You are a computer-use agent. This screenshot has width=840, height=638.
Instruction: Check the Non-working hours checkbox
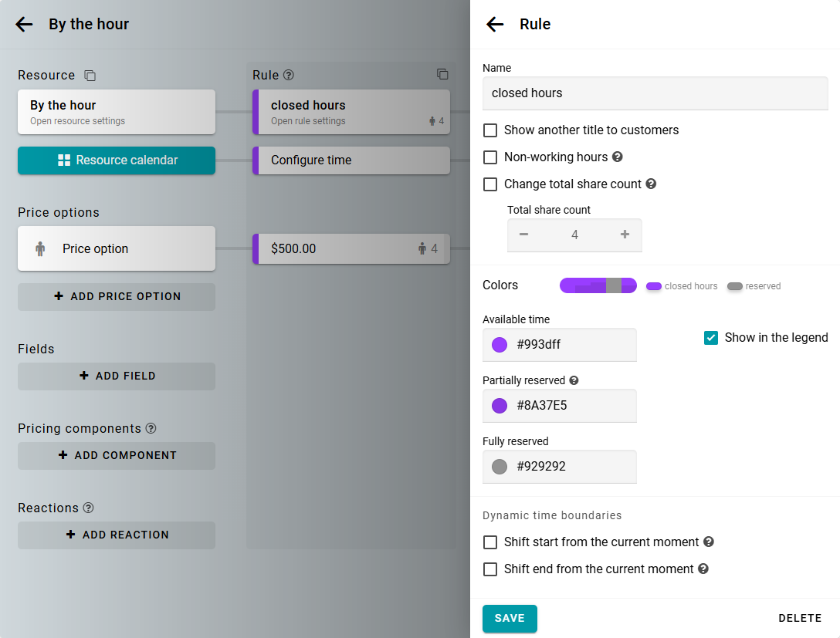490,157
